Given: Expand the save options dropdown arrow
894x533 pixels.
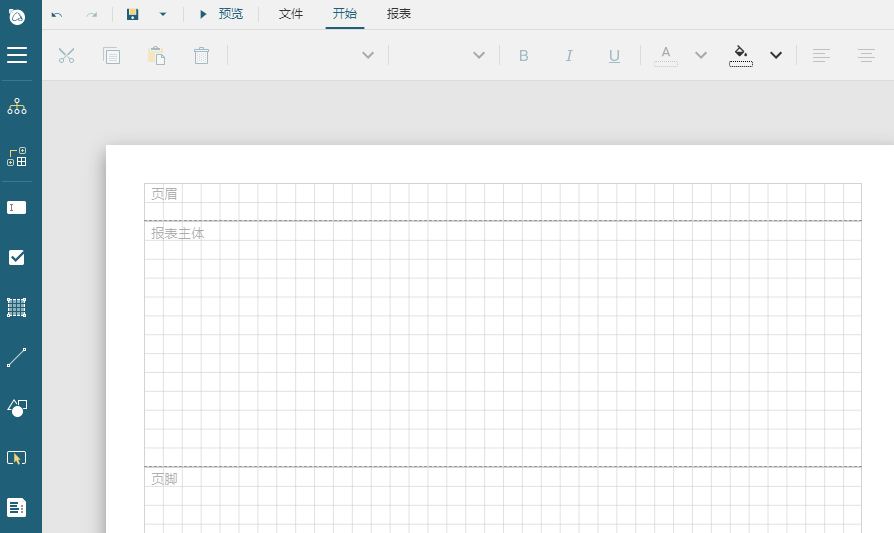Looking at the screenshot, I should coord(162,14).
